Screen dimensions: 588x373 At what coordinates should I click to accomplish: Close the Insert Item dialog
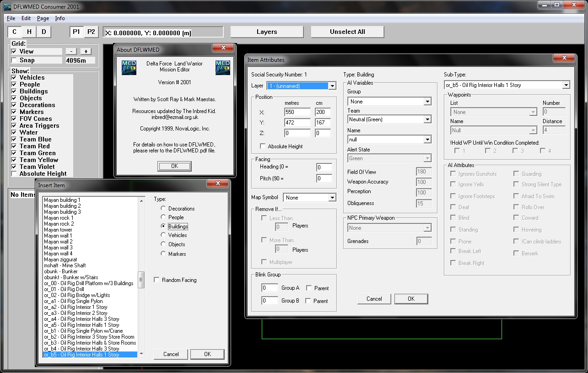[x=217, y=184]
